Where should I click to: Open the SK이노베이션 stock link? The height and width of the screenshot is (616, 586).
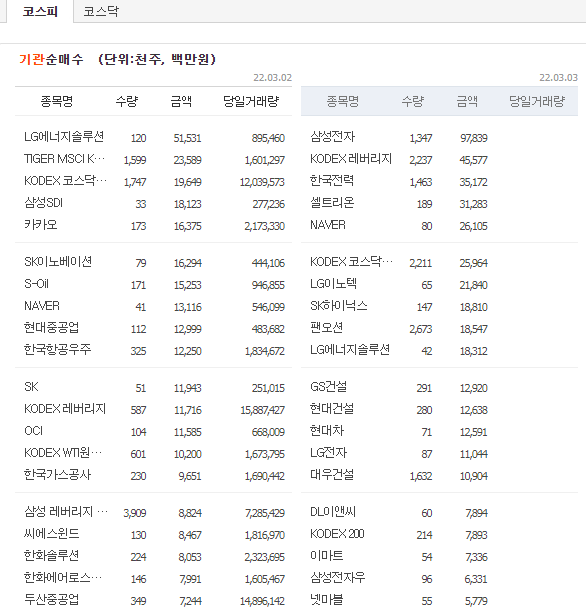58,262
